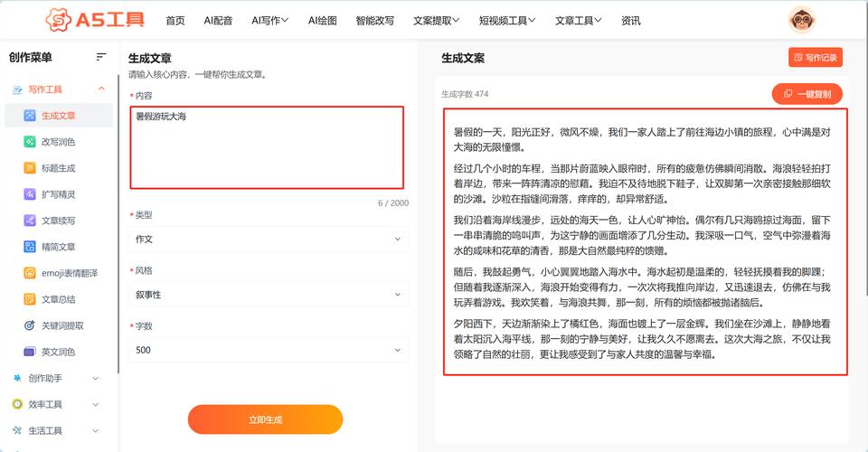Click the 一键复制 button
Viewport: 868px width, 452px height.
click(807, 94)
